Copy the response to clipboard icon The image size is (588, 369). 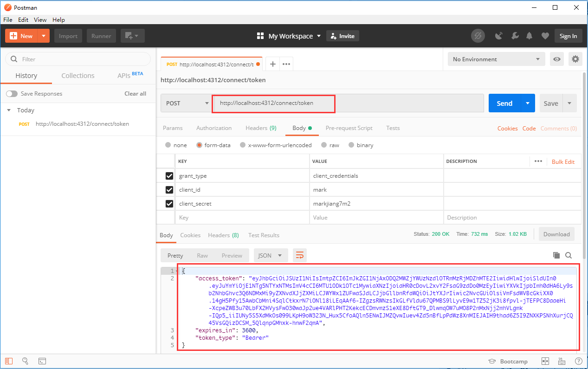click(x=556, y=255)
